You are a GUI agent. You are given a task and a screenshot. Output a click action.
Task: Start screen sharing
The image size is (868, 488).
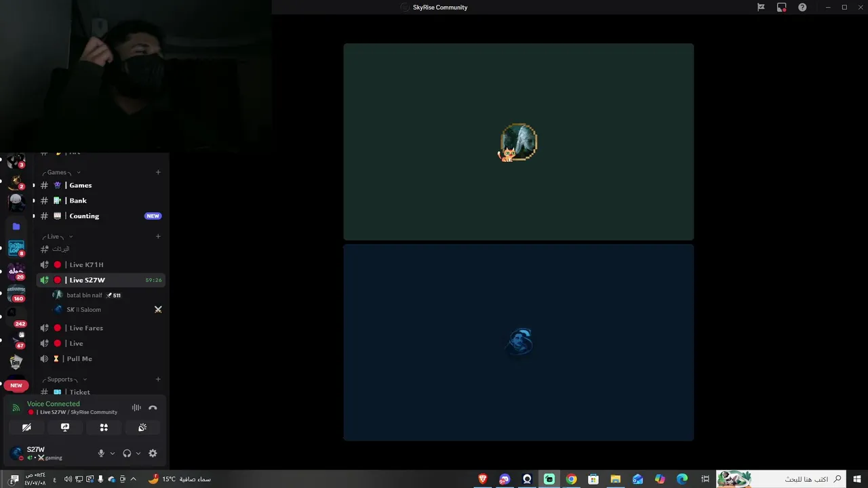[65, 428]
